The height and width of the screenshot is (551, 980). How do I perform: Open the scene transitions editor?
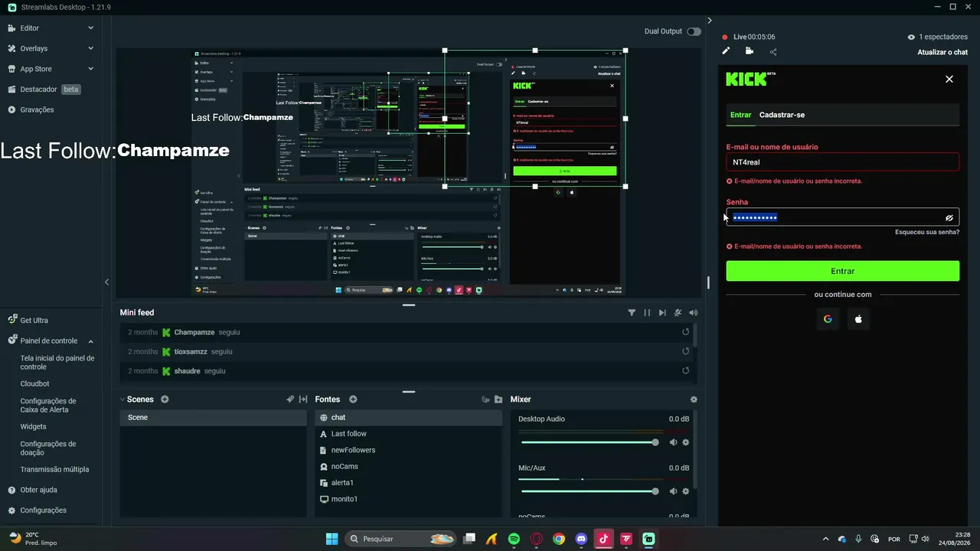[x=290, y=399]
